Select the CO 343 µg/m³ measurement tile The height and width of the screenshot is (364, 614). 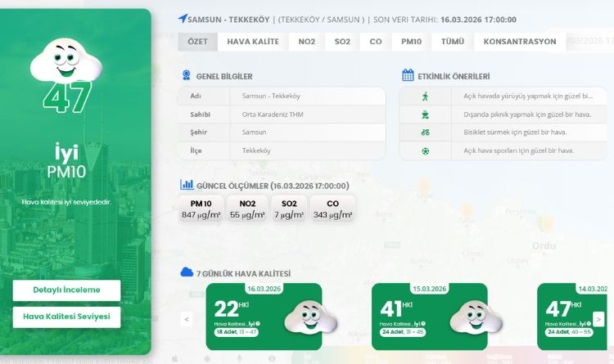point(332,209)
